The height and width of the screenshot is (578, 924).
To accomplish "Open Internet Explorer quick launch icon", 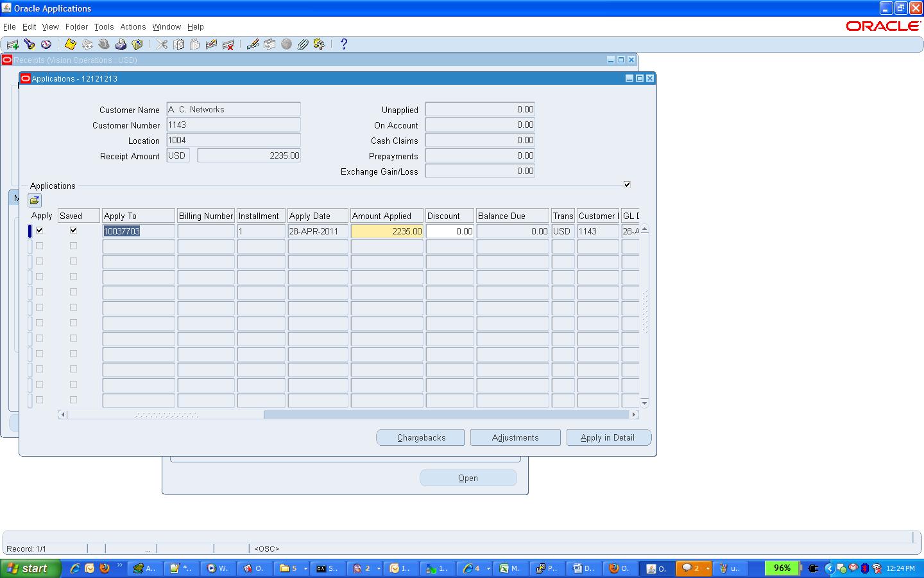I will click(75, 568).
